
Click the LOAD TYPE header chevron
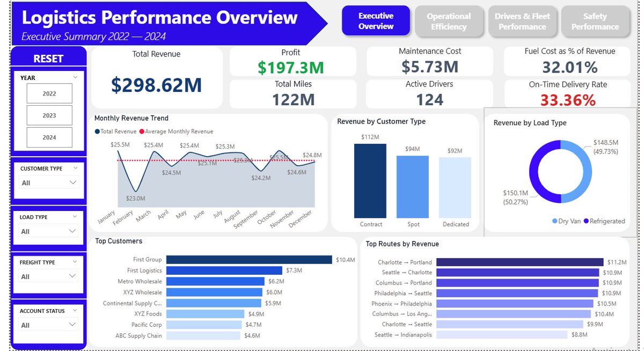74,217
